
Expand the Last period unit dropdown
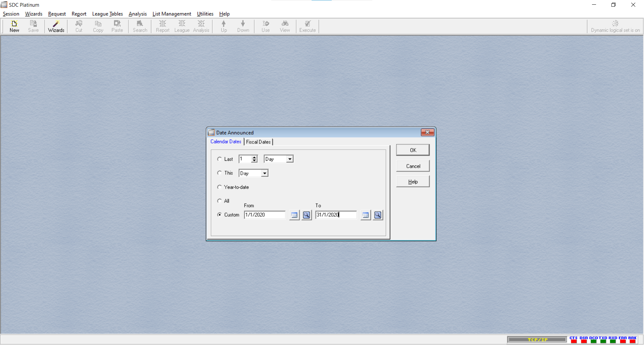tap(290, 159)
